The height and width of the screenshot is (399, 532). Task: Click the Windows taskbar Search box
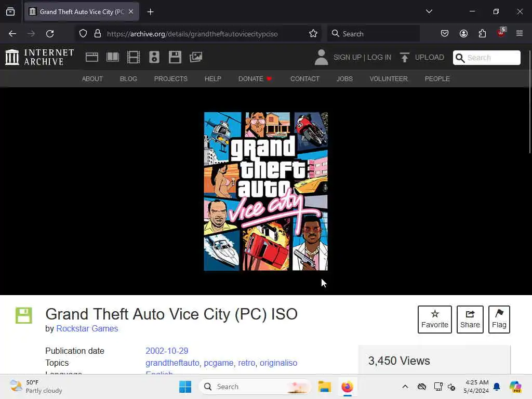(255, 387)
